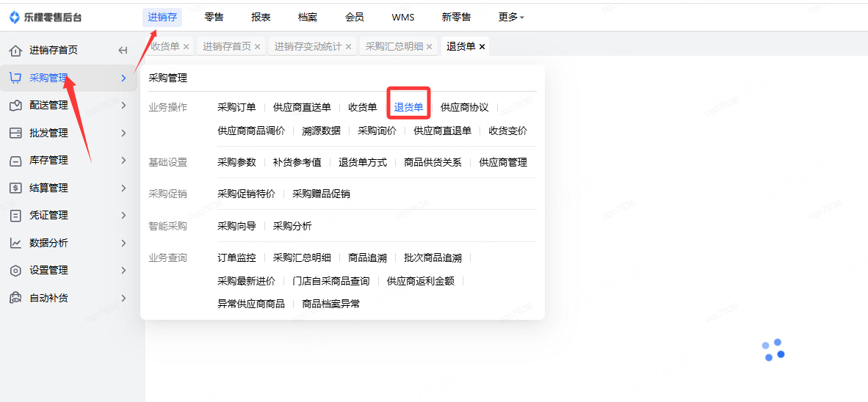This screenshot has width=868, height=402.
Task: Open 溯源数据 link
Action: point(322,131)
